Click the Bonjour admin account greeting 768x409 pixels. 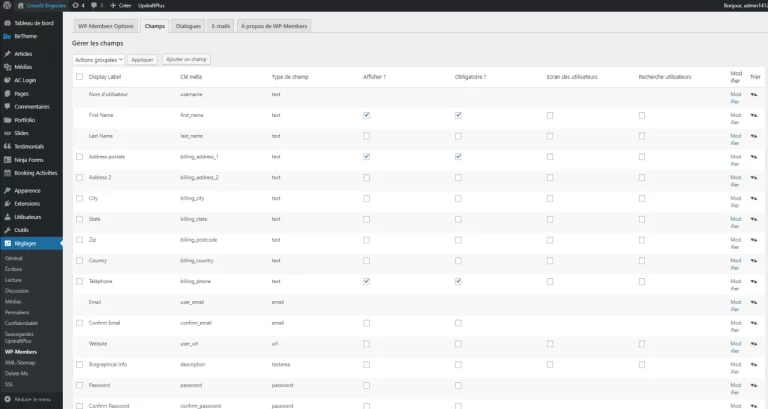coord(745,5)
